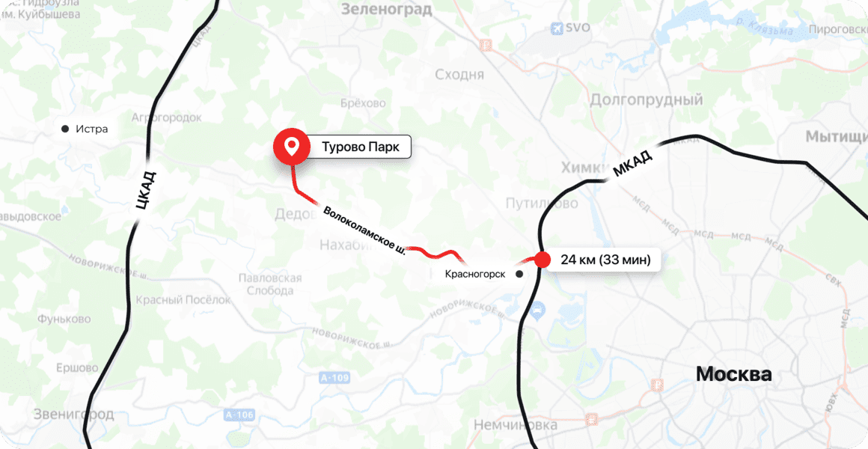The width and height of the screenshot is (868, 449).
Task: Click the red Турово Парк location pin
Action: (292, 147)
